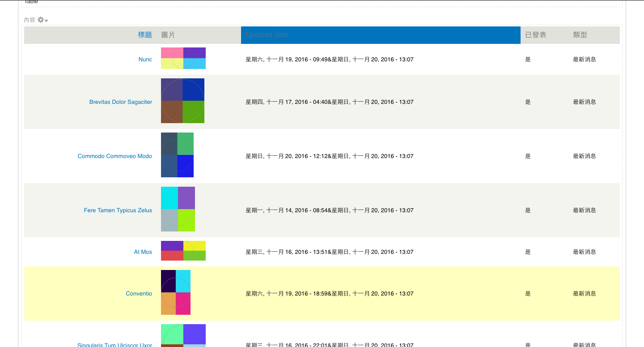Select the date text '十一月 14, 2016 - 08:54'
This screenshot has height=347, width=644.
pyautogui.click(x=297, y=210)
